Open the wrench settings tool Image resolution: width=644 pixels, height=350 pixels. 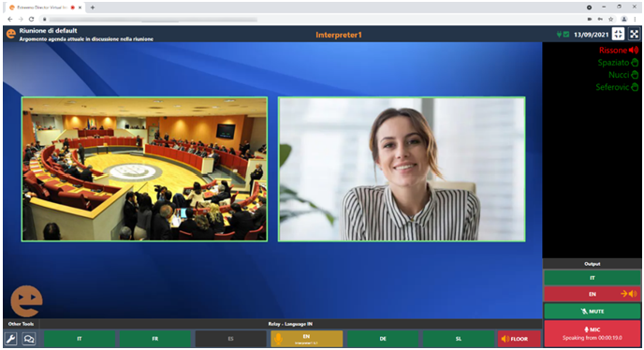pyautogui.click(x=10, y=339)
